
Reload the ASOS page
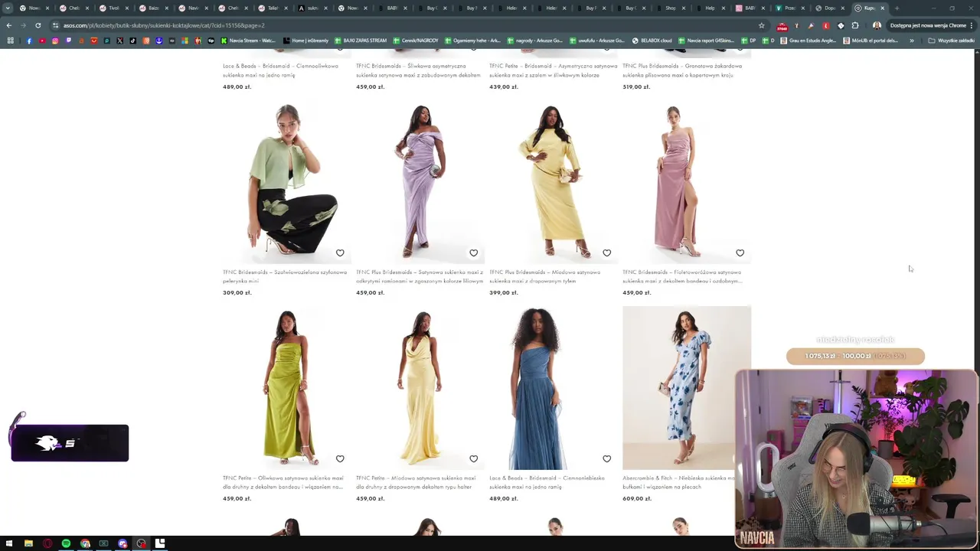coord(38,25)
